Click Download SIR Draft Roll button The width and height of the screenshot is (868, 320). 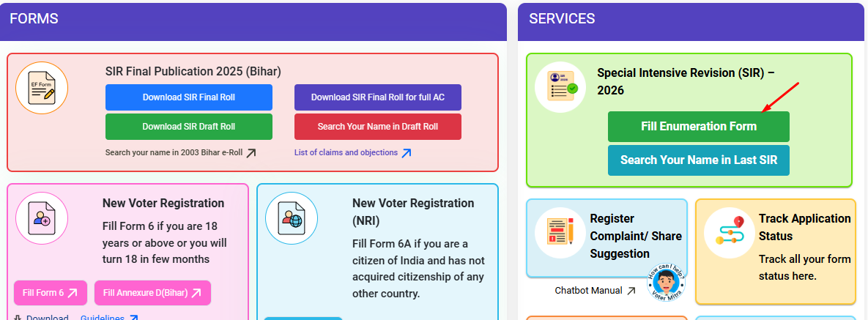189,127
